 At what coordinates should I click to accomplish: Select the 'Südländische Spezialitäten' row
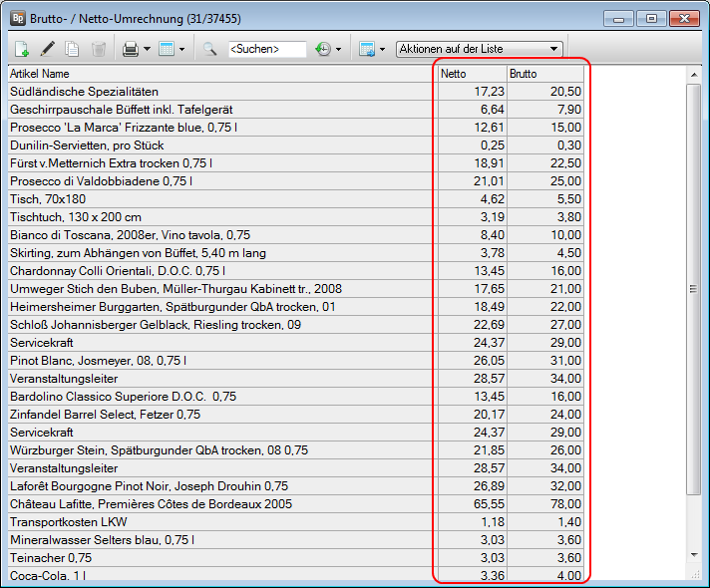click(x=219, y=92)
